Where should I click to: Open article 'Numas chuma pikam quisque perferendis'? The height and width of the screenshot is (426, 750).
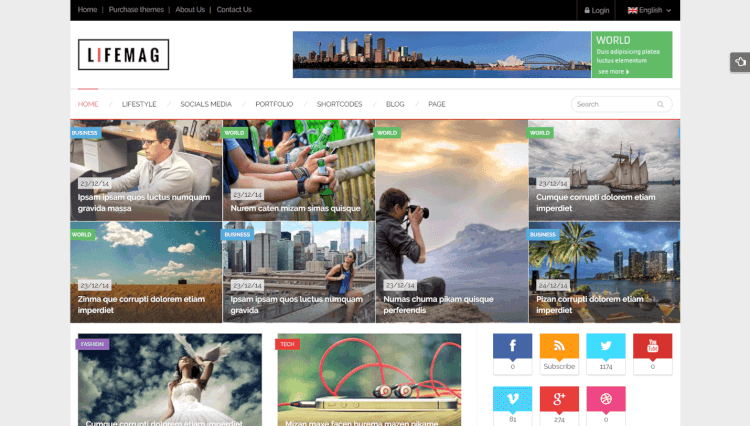[438, 305]
